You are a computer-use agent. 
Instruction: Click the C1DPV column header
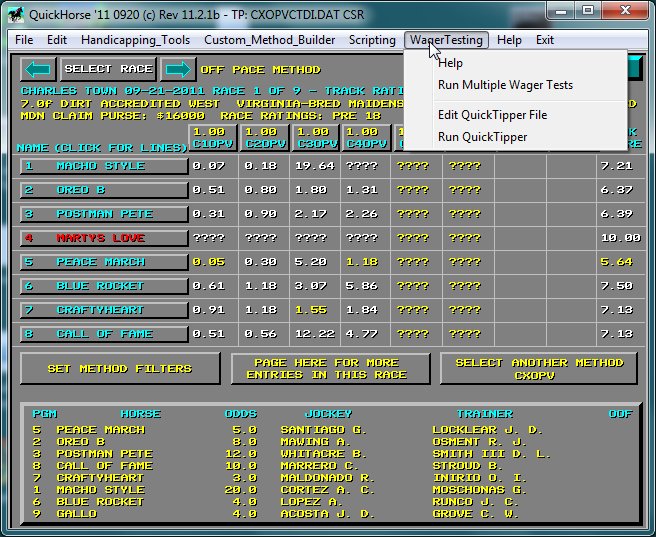[211, 139]
